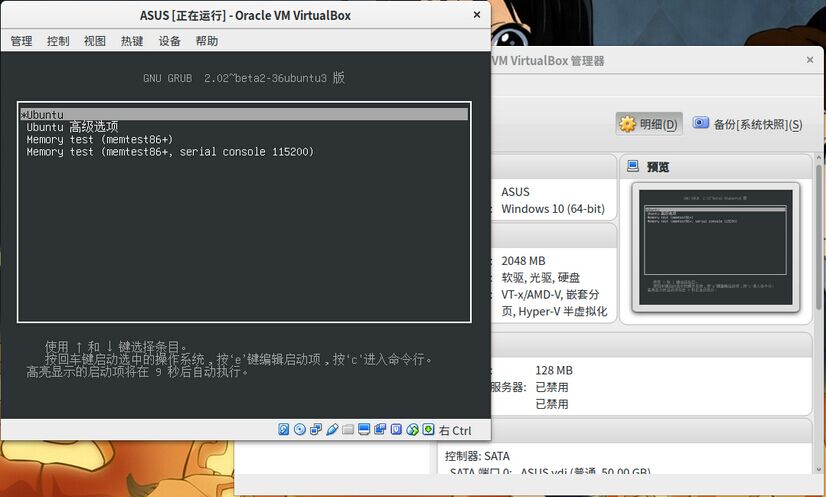
Task: Click the display monitor indicator icon
Action: pyautogui.click(x=364, y=430)
